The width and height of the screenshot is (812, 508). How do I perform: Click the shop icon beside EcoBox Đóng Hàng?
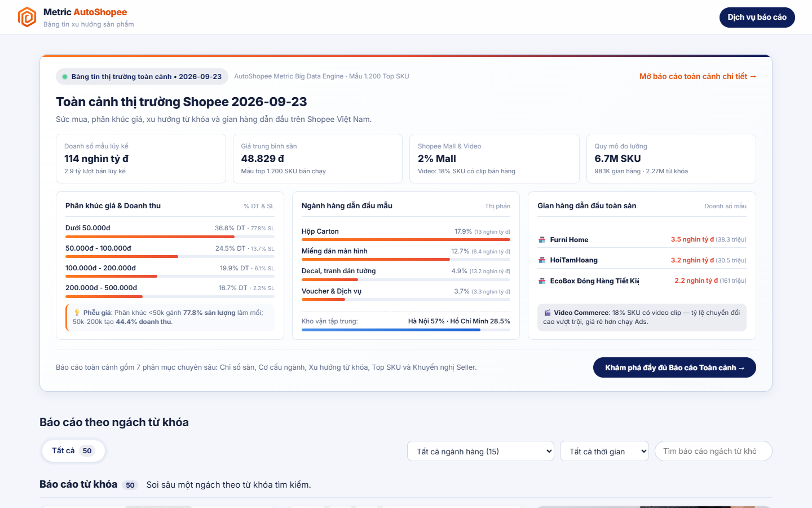542,281
